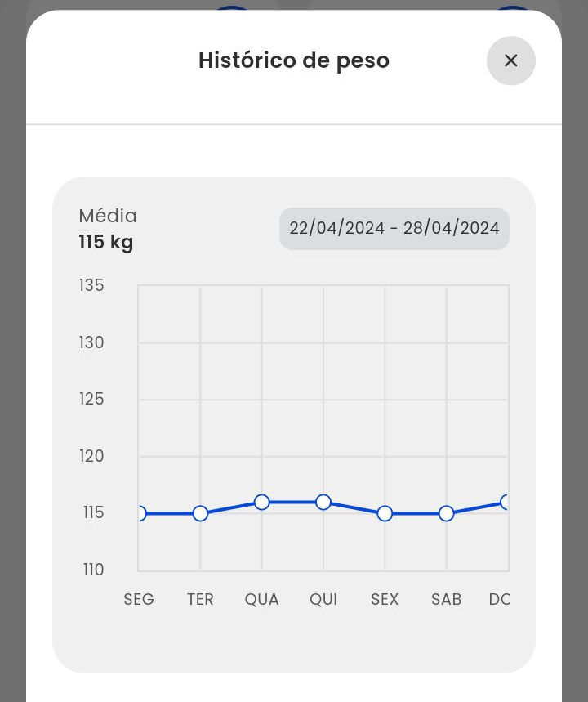Image resolution: width=588 pixels, height=702 pixels.
Task: Select the SEX weight data point
Action: pos(385,513)
